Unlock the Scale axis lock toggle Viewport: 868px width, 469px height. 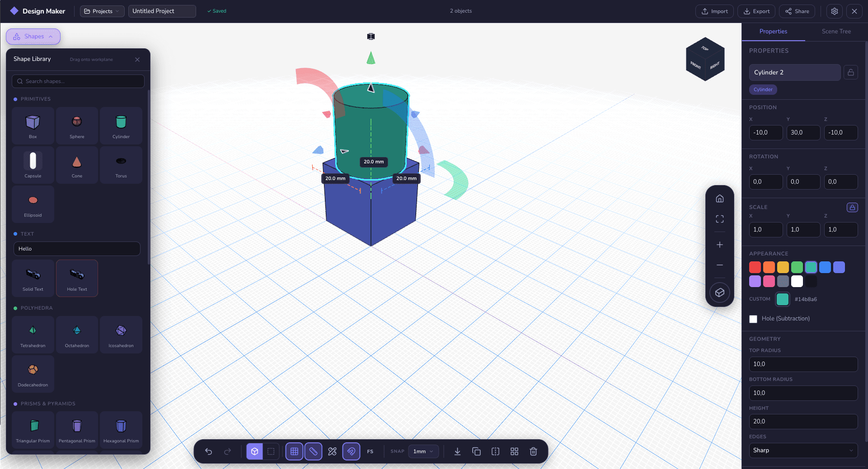852,207
